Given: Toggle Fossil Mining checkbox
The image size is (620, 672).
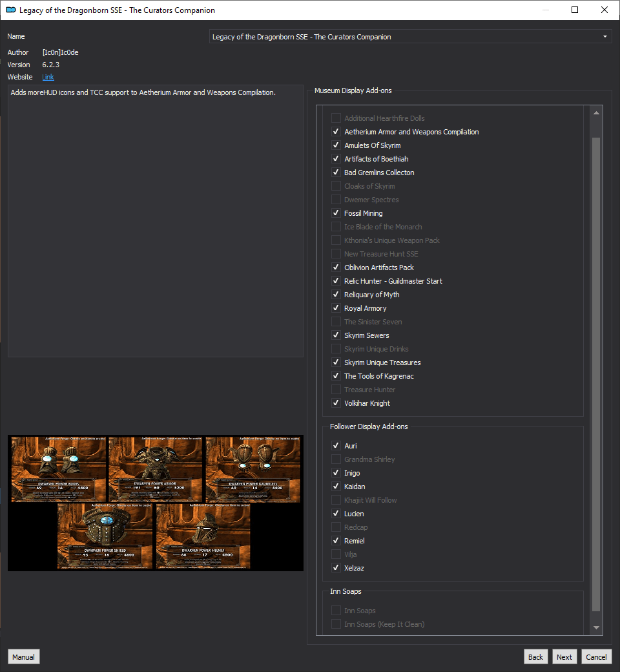Looking at the screenshot, I should click(x=336, y=213).
